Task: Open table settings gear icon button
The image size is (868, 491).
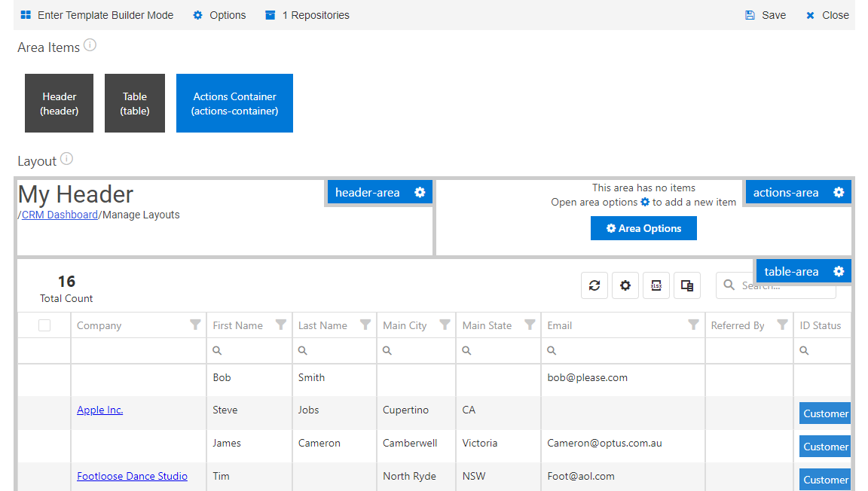Action: tap(625, 285)
